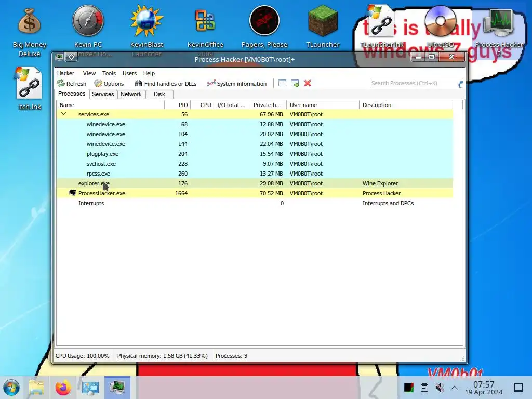Open the Tools menu
Screen dimensions: 532x399
pyautogui.click(x=109, y=73)
